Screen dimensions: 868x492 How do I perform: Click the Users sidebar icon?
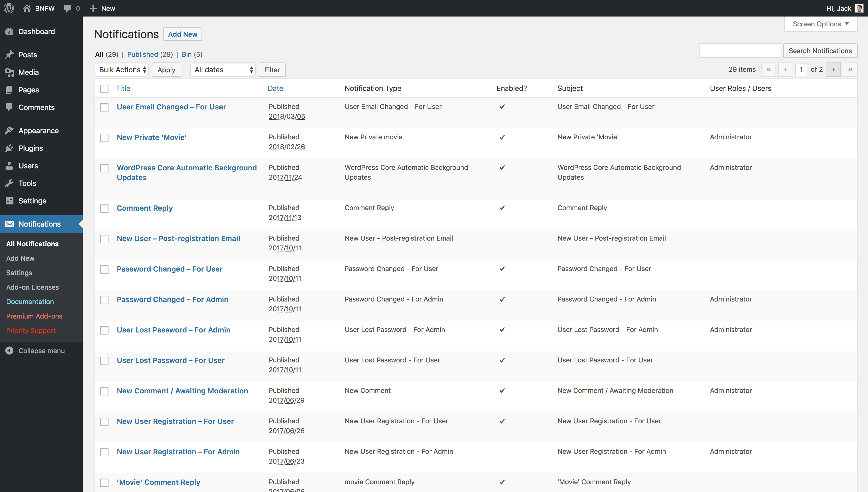pyautogui.click(x=10, y=165)
